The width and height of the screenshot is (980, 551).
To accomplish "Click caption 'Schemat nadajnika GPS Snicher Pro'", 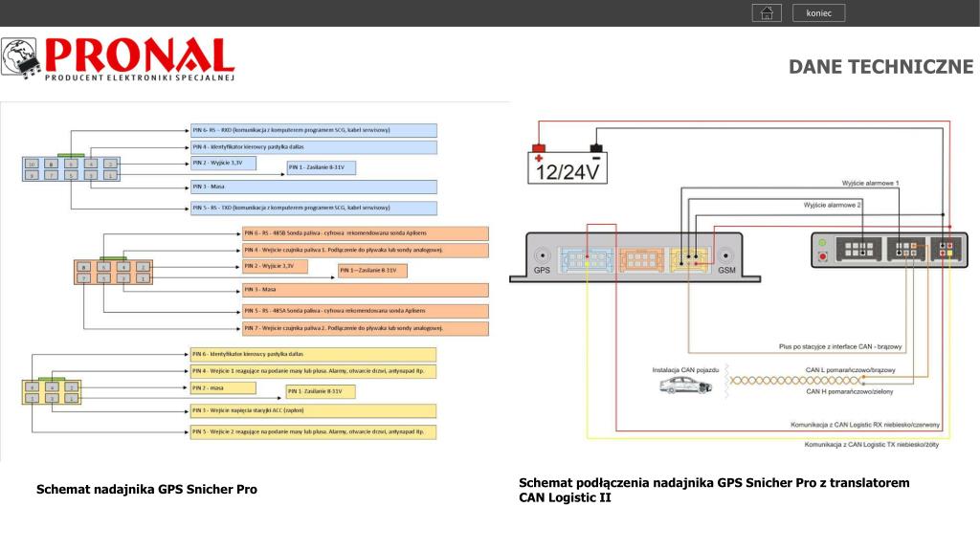I will click(146, 489).
